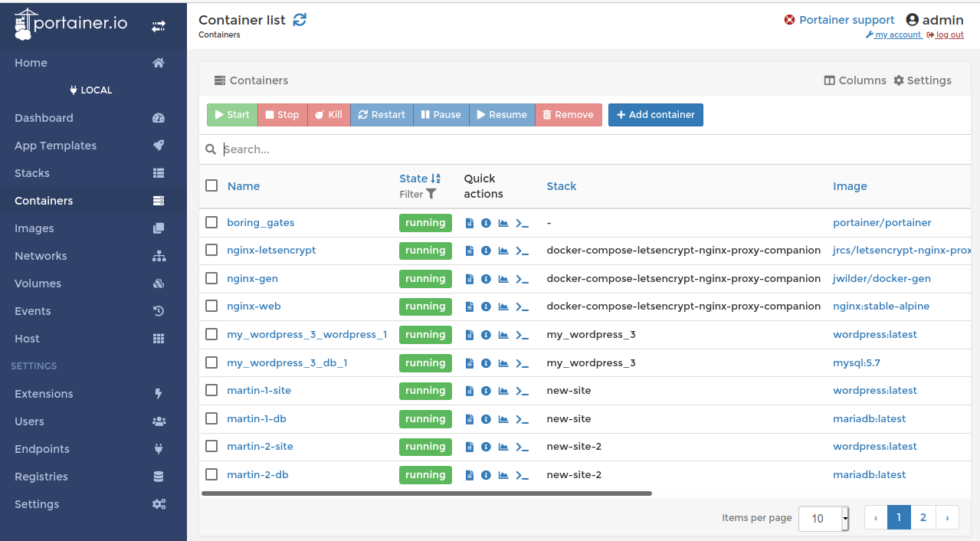Refresh the container list
The height and width of the screenshot is (541, 980).
(x=299, y=19)
